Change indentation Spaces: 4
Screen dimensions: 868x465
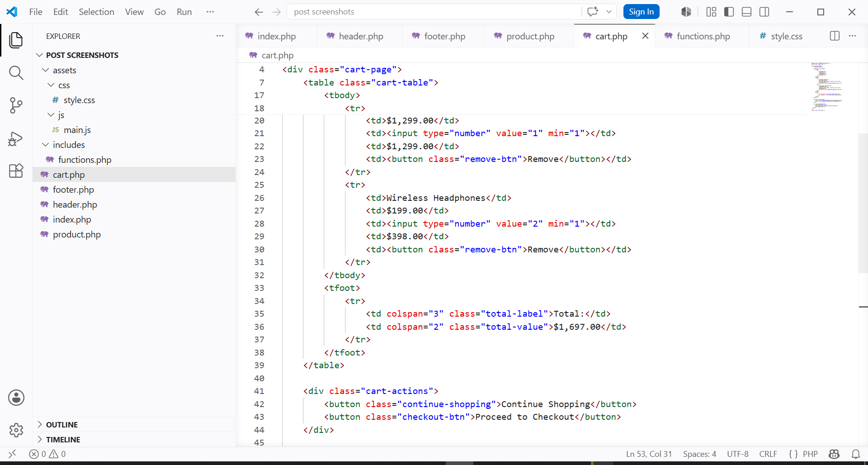pyautogui.click(x=699, y=454)
